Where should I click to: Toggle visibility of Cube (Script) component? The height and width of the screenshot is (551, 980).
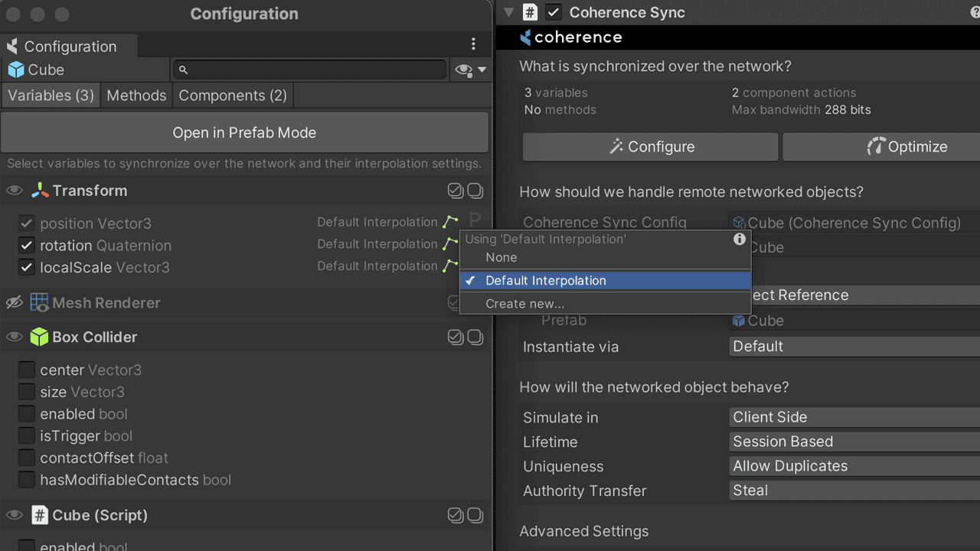(x=15, y=515)
